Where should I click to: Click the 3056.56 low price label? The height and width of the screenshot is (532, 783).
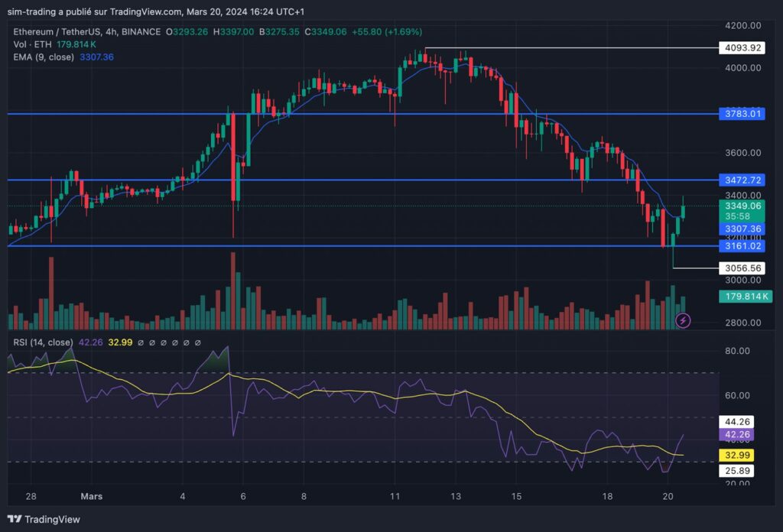tap(742, 268)
